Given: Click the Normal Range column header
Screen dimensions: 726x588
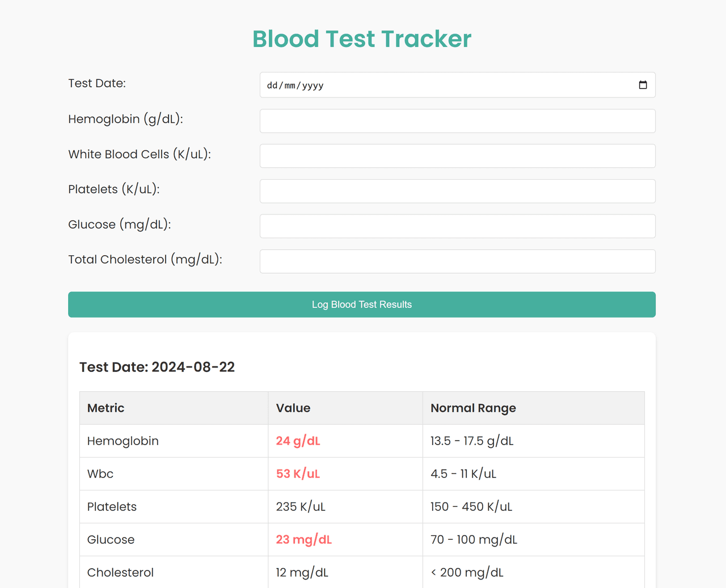Looking at the screenshot, I should coord(473,408).
